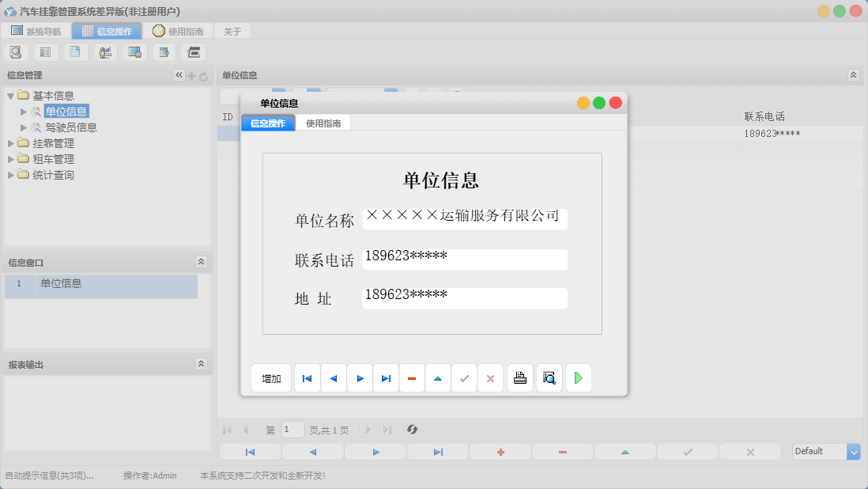868x489 pixels.
Task: Open the Default style dropdown
Action: point(852,451)
